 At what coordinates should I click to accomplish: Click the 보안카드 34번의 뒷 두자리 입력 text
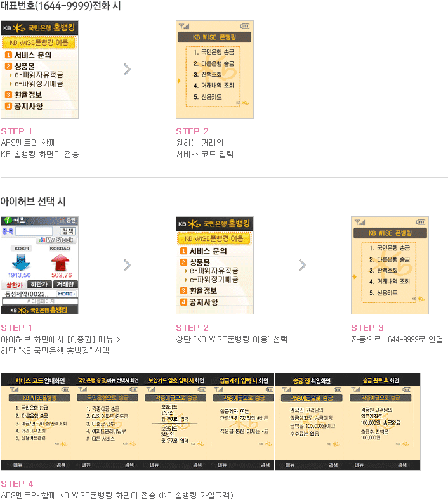[175, 434]
